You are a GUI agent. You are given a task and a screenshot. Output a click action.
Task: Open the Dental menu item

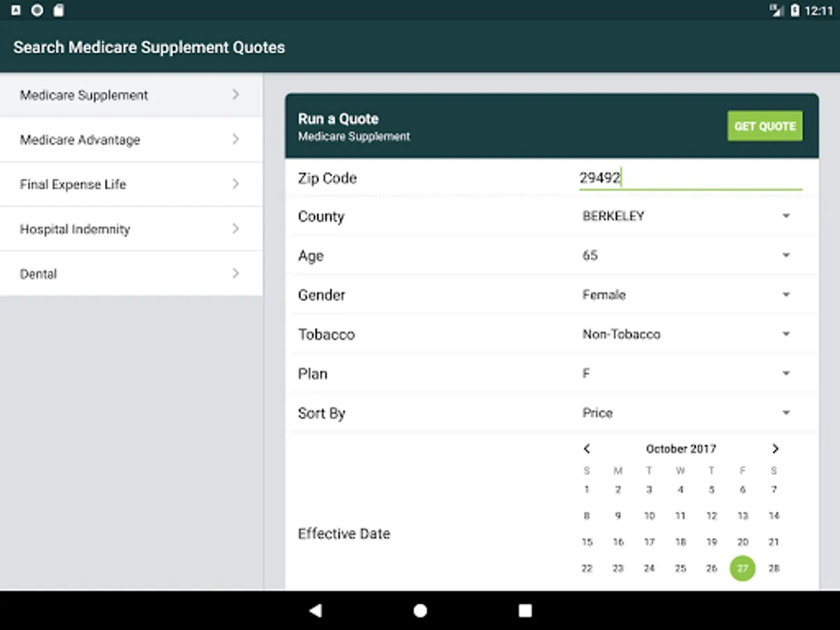pyautogui.click(x=132, y=274)
